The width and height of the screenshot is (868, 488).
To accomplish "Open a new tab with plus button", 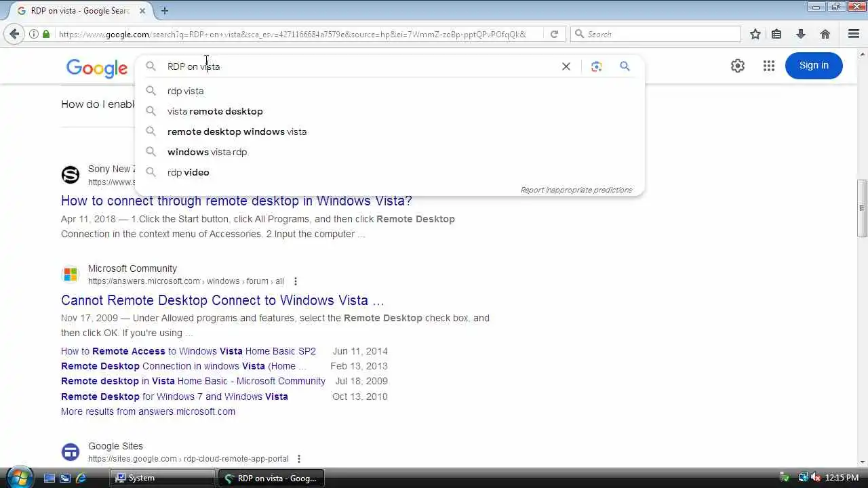I will [165, 10].
